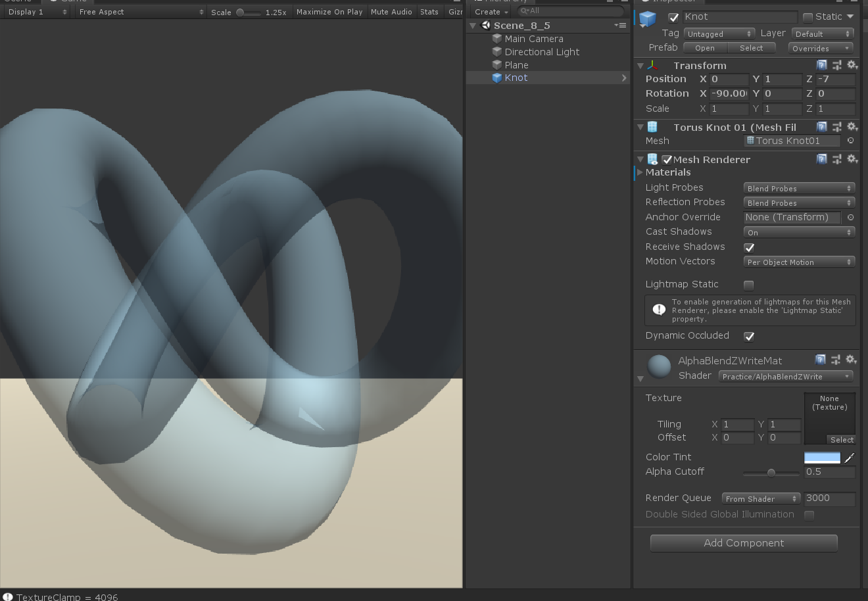Open Mesh Renderer preset selector icon
Viewport: 868px width, 601px height.
pos(836,159)
